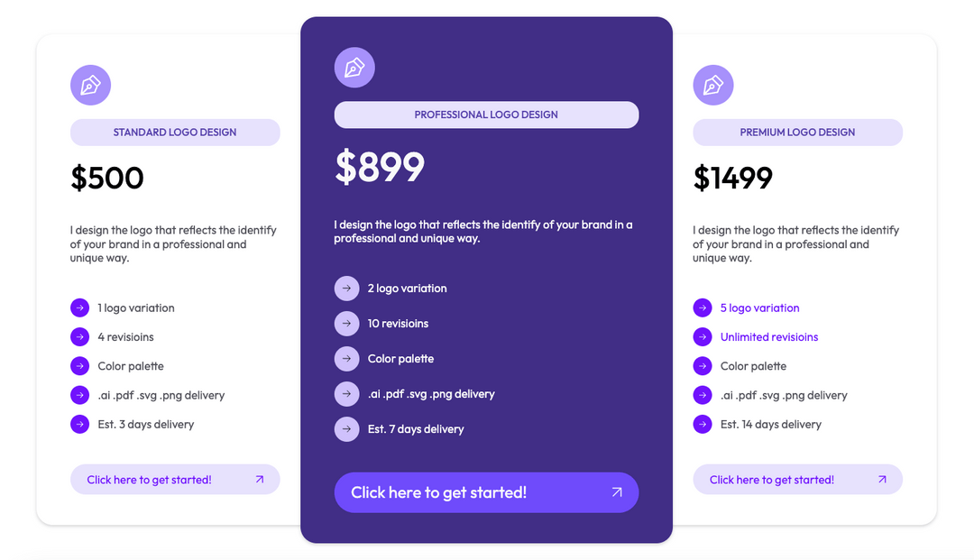Click the 'STANDARD LOGO DESIGN' badge
974x560 pixels.
tap(175, 133)
